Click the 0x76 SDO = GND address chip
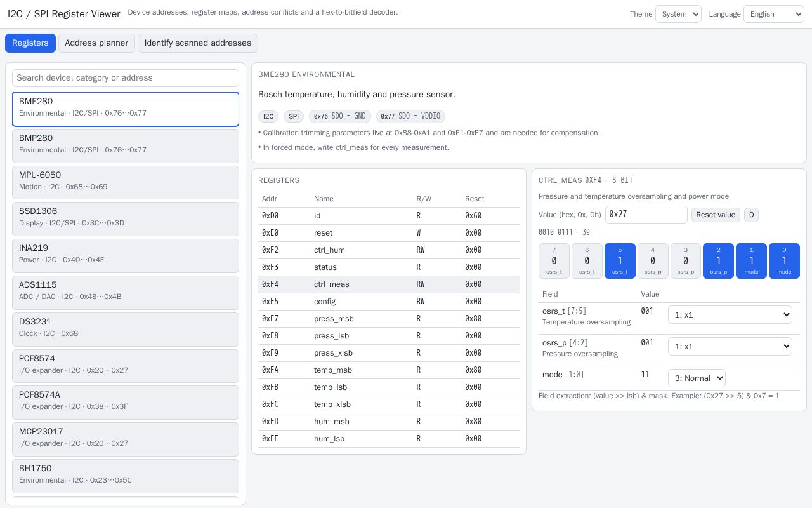This screenshot has width=812, height=508. (x=340, y=117)
